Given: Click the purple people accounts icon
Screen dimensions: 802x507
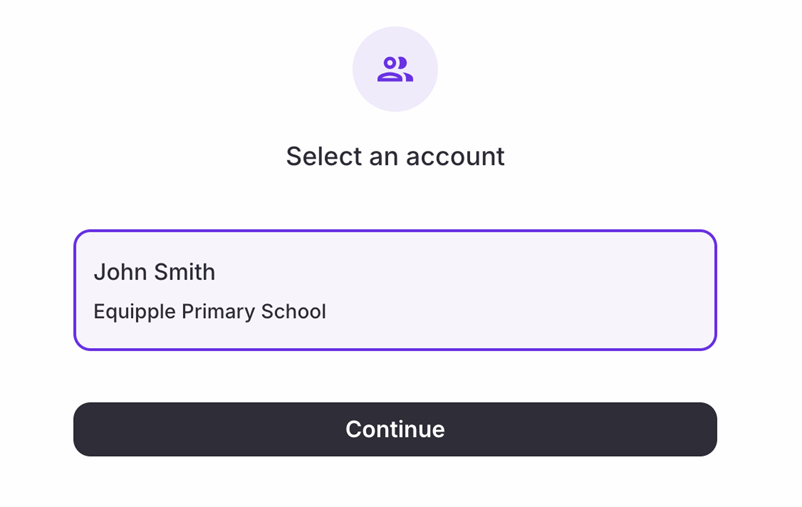Looking at the screenshot, I should pyautogui.click(x=395, y=69).
